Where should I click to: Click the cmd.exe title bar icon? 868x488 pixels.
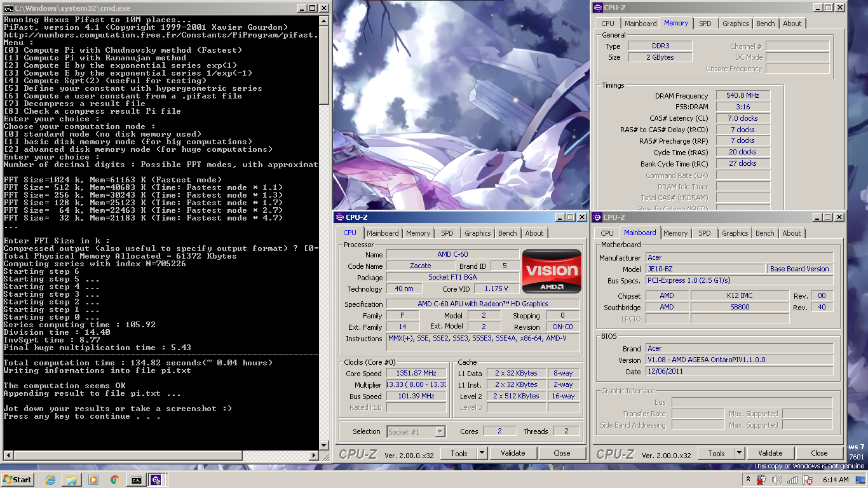pos(7,8)
